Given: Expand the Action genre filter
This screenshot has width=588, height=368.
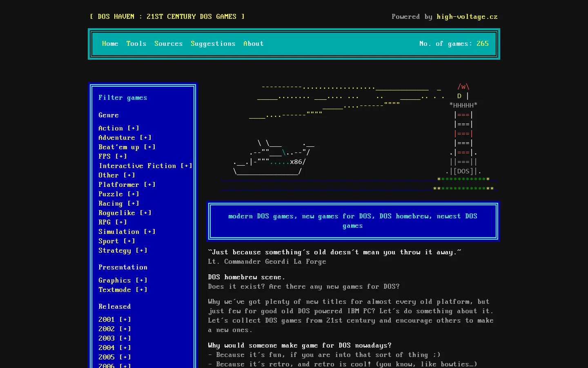Looking at the screenshot, I should (118, 128).
